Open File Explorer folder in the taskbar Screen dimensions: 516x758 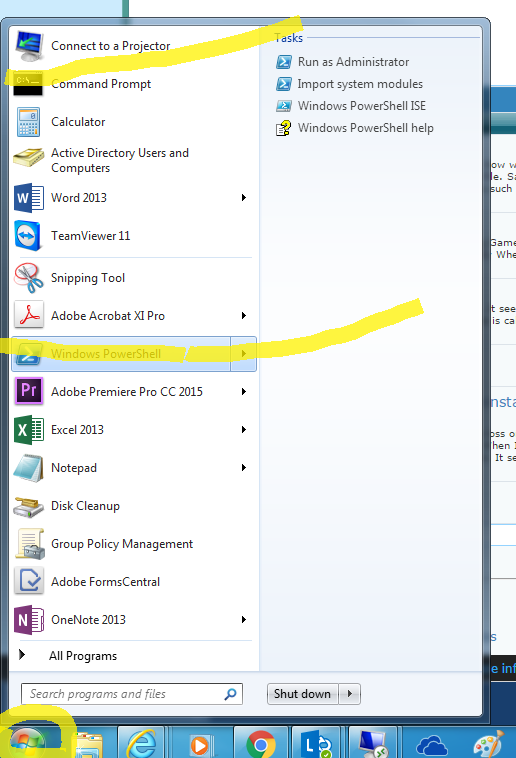[x=88, y=746]
